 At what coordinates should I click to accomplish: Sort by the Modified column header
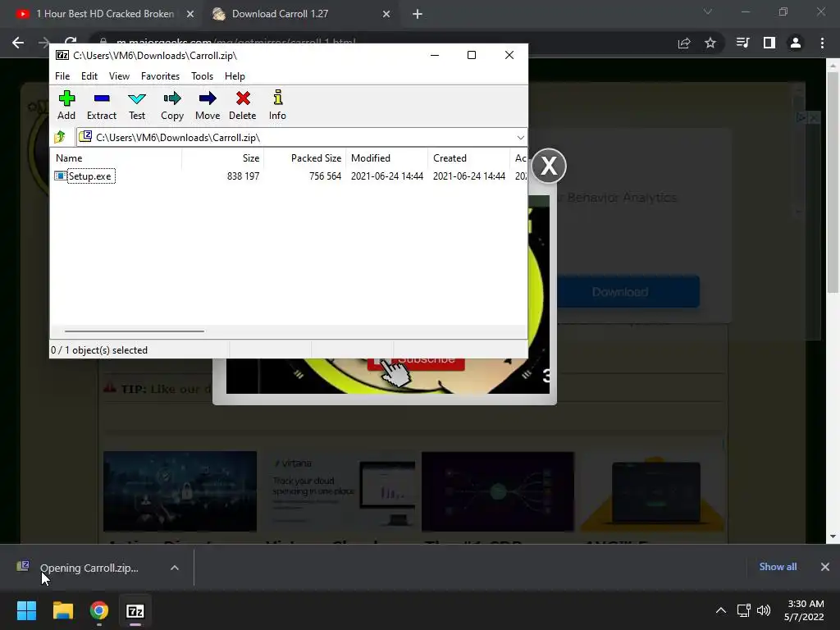point(387,158)
